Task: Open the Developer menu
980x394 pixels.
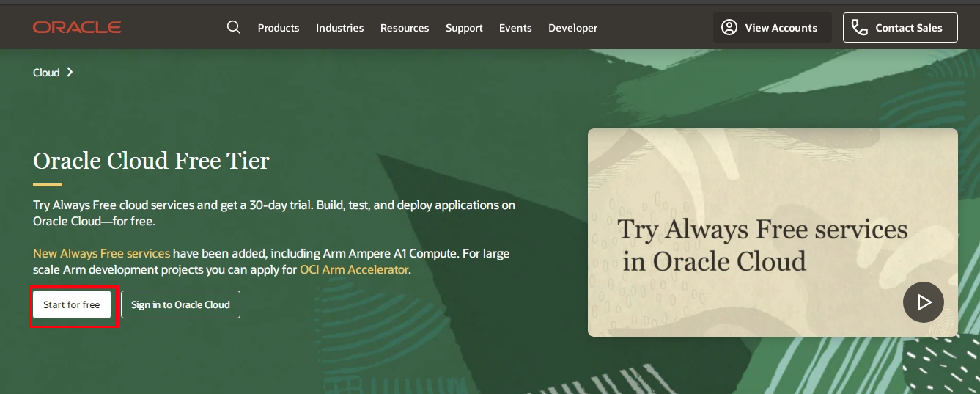Action: point(572,28)
